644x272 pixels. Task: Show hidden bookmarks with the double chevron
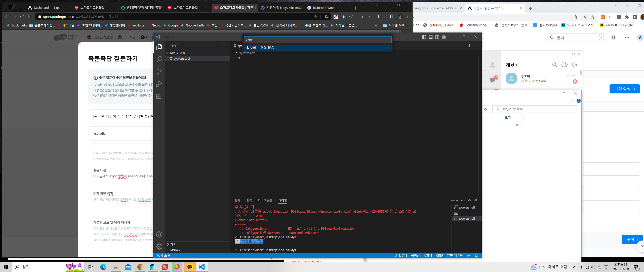tap(376, 25)
